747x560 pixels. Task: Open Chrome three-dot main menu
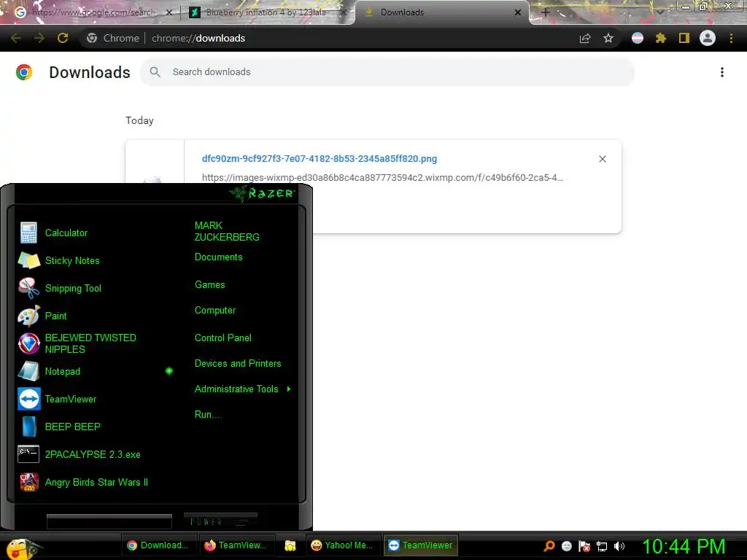click(731, 38)
